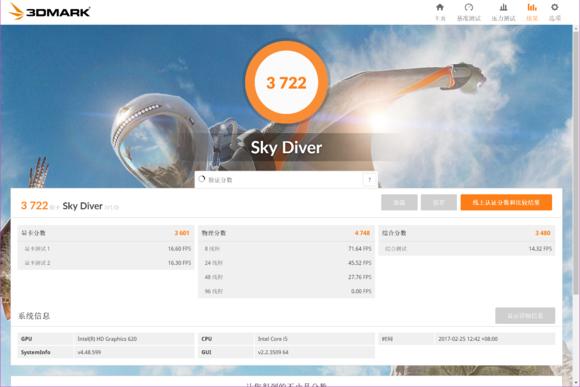Click the combined score value 3 480

pyautogui.click(x=543, y=233)
